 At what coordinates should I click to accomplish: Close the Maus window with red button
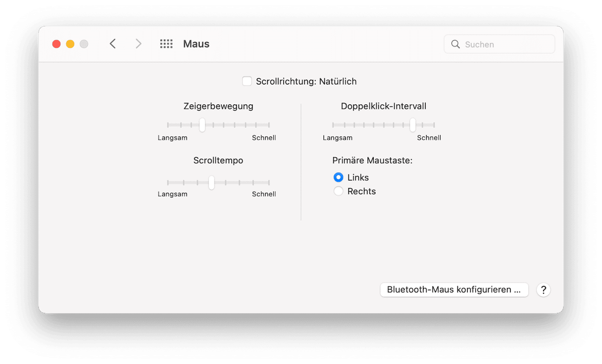[56, 44]
